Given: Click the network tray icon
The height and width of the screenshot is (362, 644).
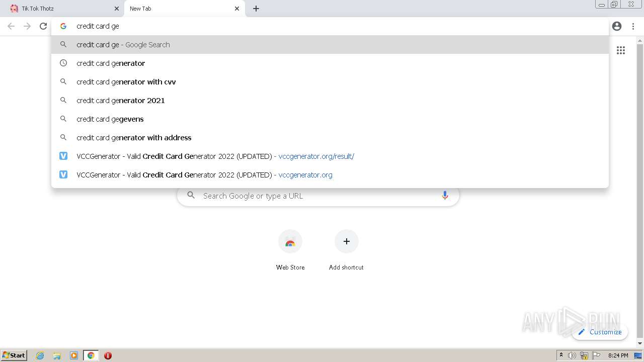Looking at the screenshot, I should (x=584, y=355).
